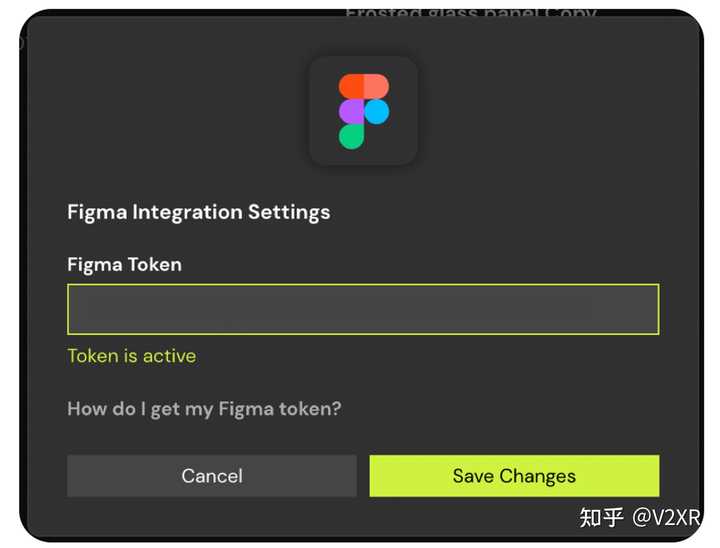Open "How do I get my Figma token?"
The image size is (720, 548).
pos(204,408)
